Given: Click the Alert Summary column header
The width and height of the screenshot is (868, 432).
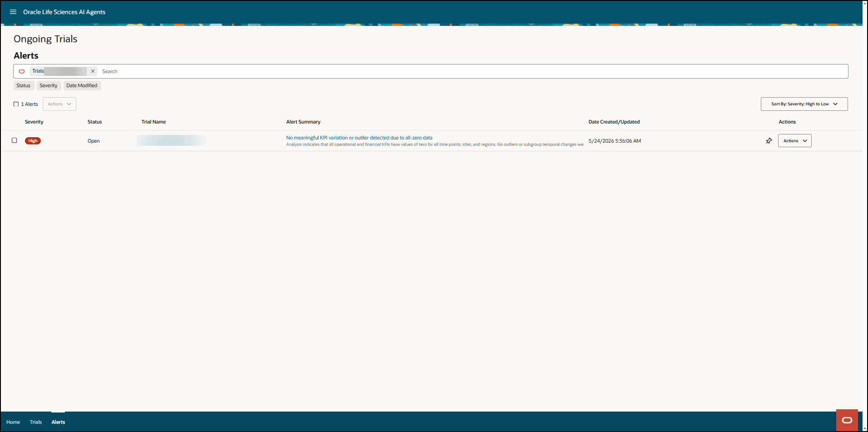Looking at the screenshot, I should tap(303, 122).
